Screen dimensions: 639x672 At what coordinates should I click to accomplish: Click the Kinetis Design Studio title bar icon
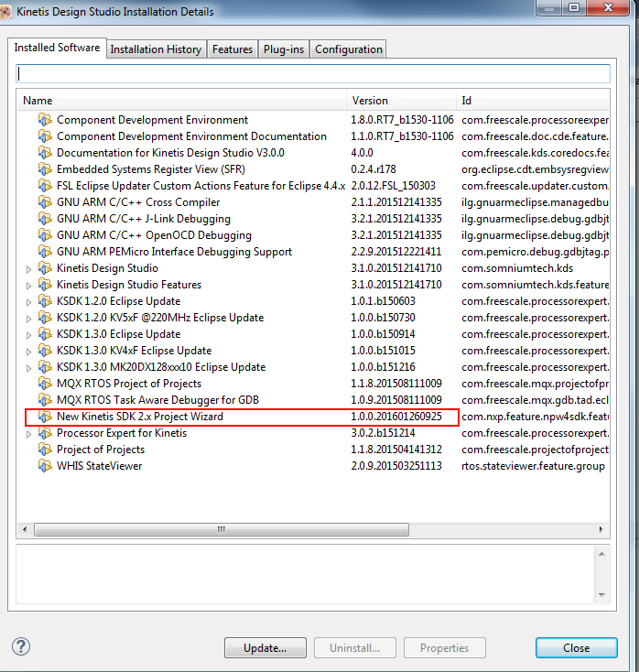point(5,11)
